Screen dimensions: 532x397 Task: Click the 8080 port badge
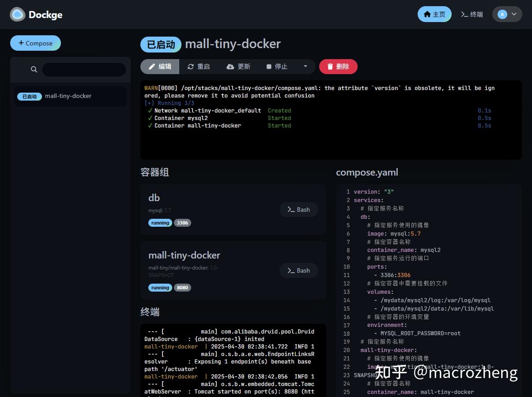click(x=182, y=288)
